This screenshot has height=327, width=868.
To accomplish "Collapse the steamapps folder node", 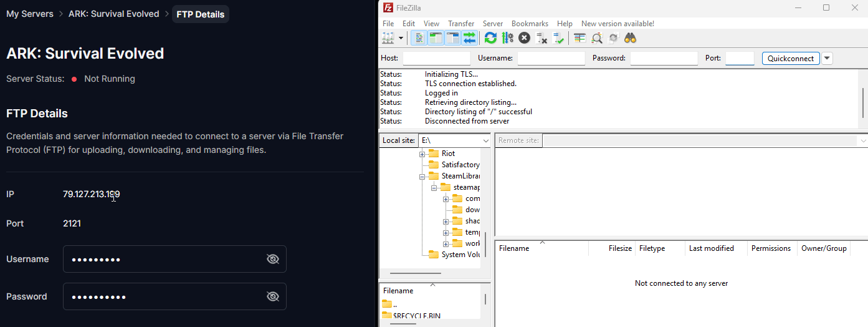I will (x=434, y=187).
